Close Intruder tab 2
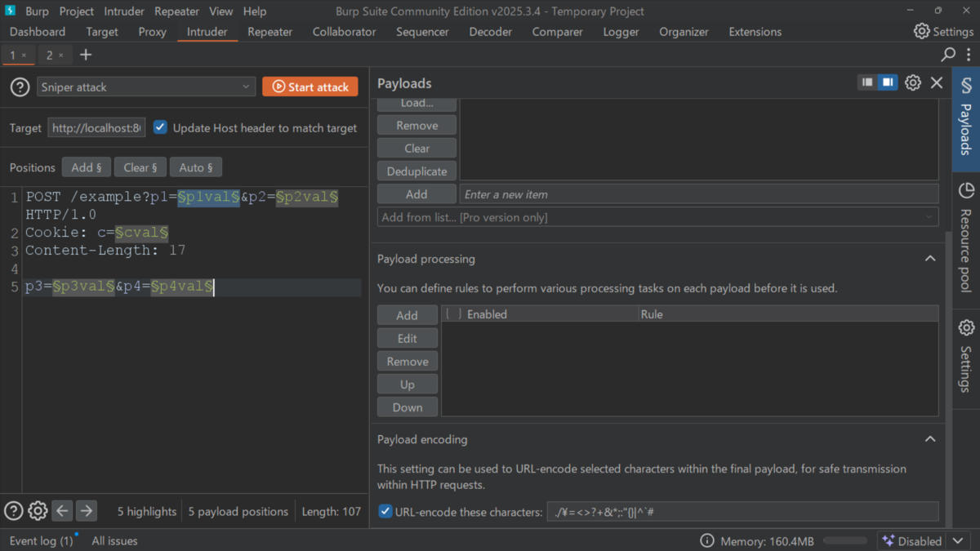Image resolution: width=980 pixels, height=551 pixels. [x=60, y=56]
